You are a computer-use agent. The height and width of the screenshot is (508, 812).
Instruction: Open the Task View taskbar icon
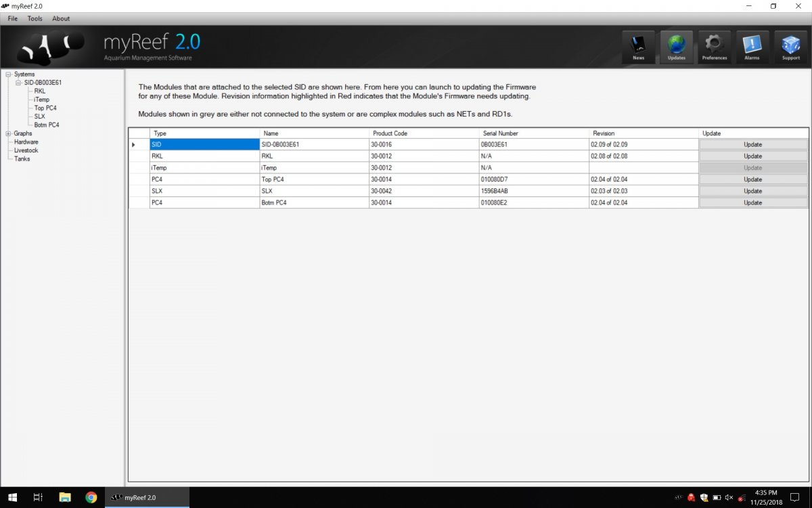[39, 497]
